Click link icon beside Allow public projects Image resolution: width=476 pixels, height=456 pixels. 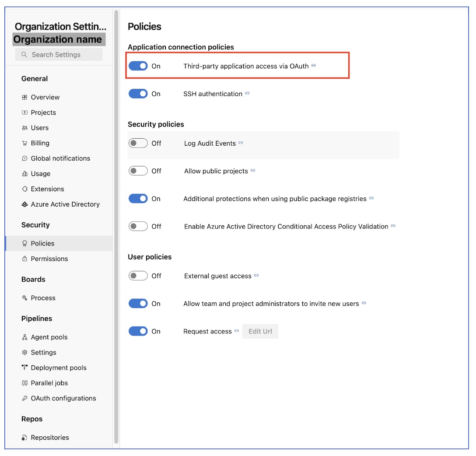tap(253, 171)
